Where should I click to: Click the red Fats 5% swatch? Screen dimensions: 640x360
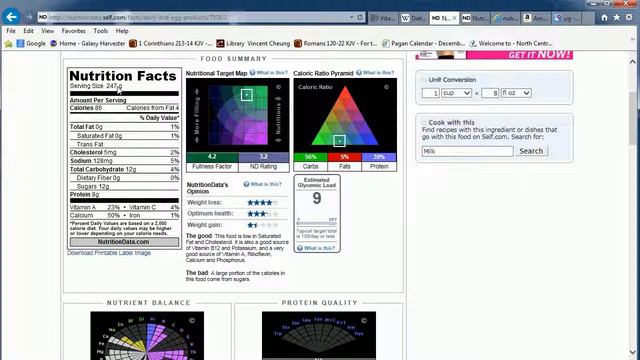pyautogui.click(x=344, y=157)
